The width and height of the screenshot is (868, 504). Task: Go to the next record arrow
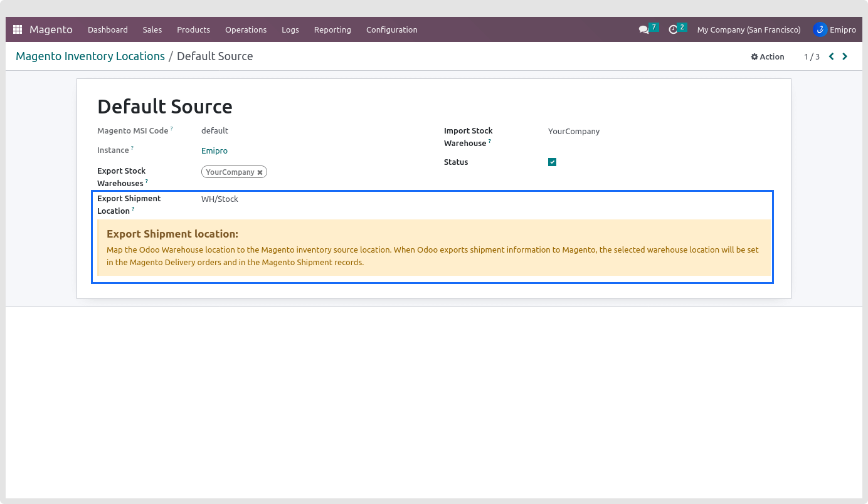click(x=845, y=56)
